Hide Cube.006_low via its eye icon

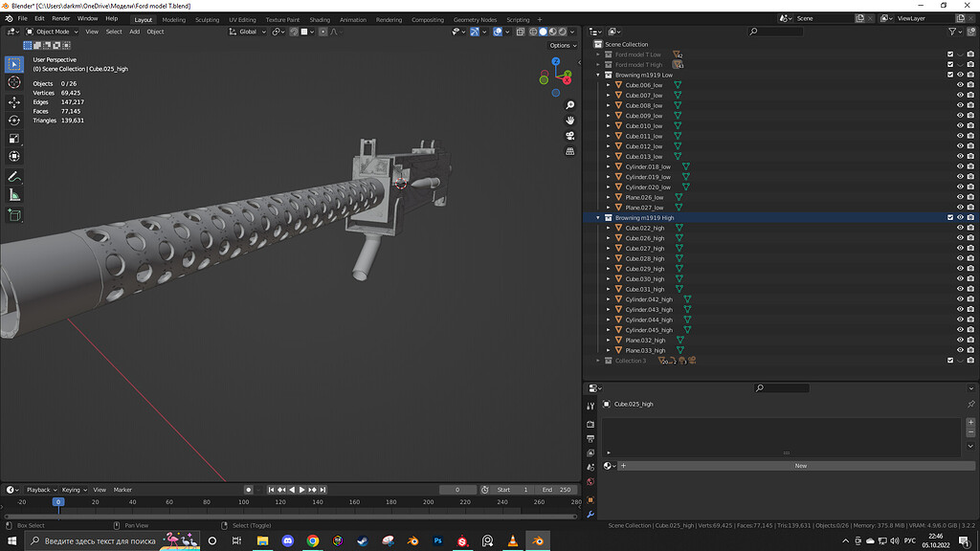960,85
